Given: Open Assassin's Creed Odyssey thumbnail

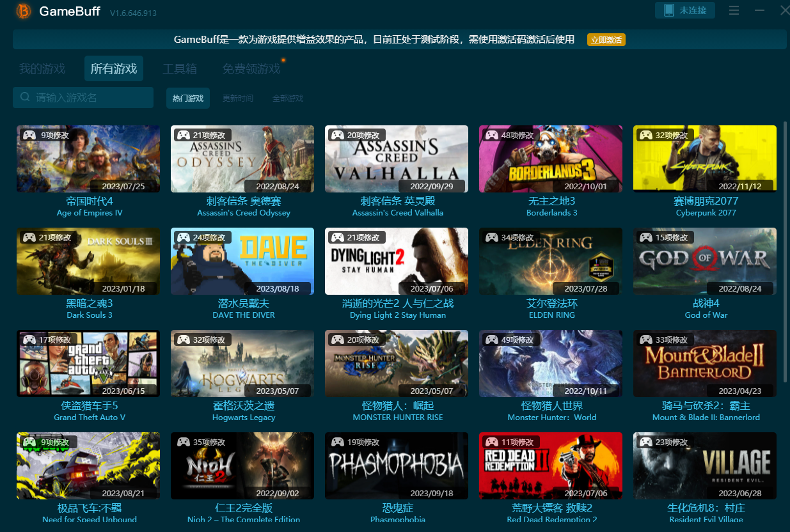Looking at the screenshot, I should pyautogui.click(x=242, y=159).
